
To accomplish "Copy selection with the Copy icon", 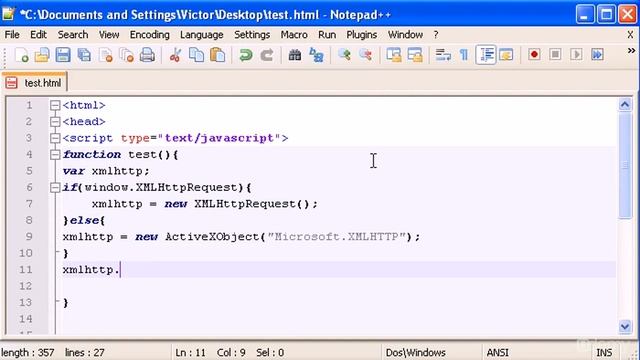I will [x=196, y=55].
